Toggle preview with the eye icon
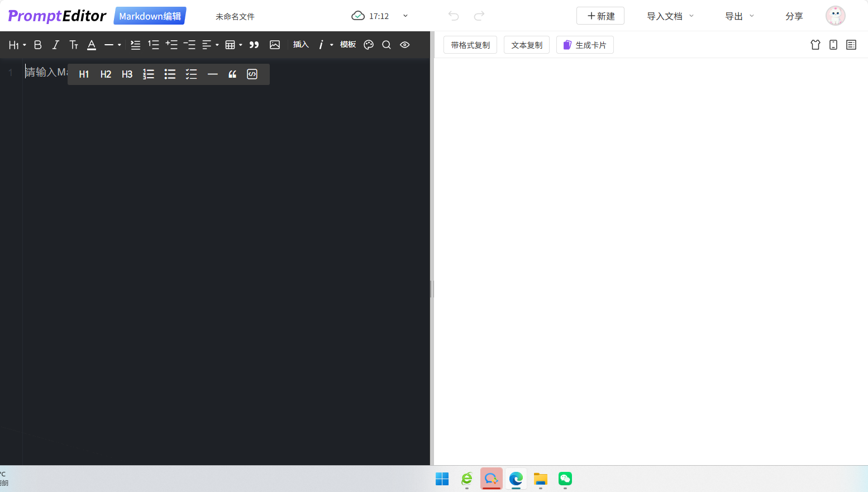The width and height of the screenshot is (868, 492). [405, 45]
